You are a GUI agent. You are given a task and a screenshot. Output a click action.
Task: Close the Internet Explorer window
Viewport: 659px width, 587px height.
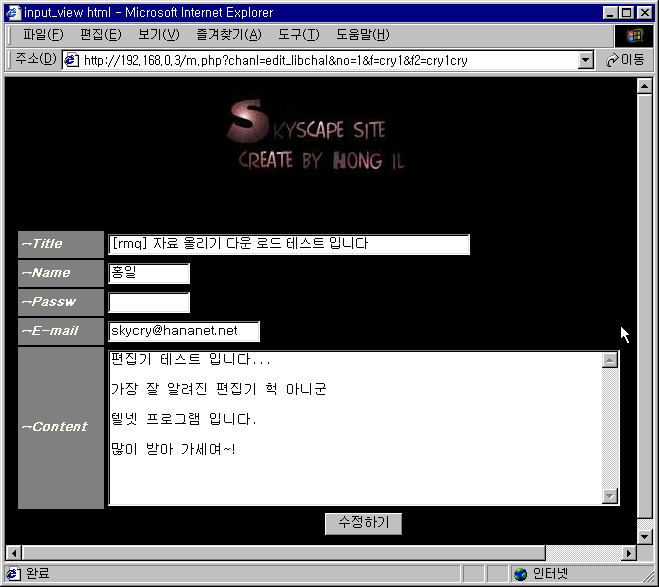[645, 13]
